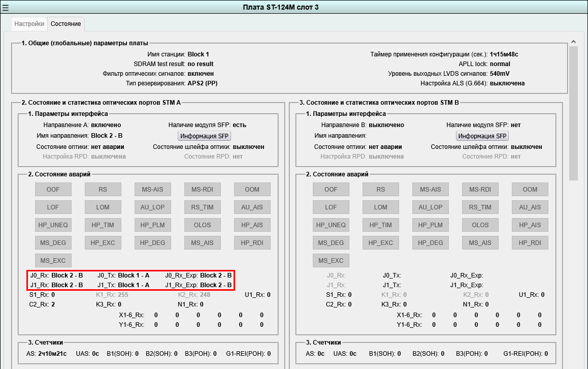This screenshot has width=588, height=369.
Task: Open the hamburger menu icon
Action: click(x=6, y=7)
